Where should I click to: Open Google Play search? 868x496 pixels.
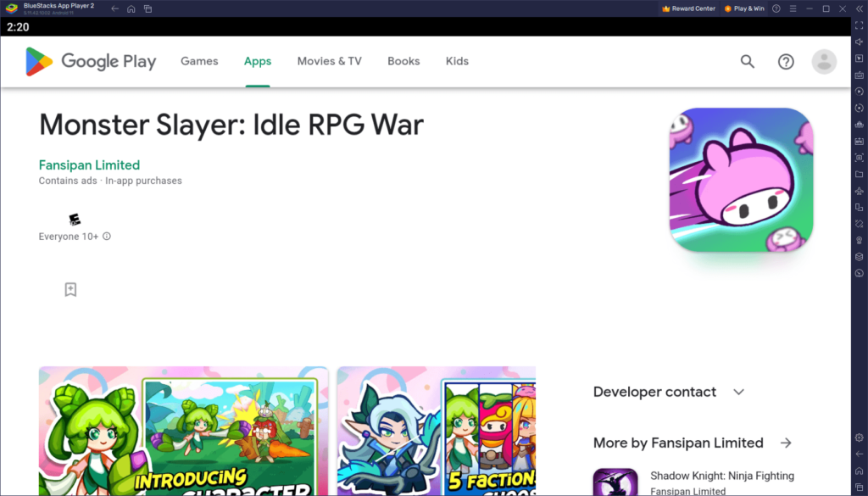[747, 61]
